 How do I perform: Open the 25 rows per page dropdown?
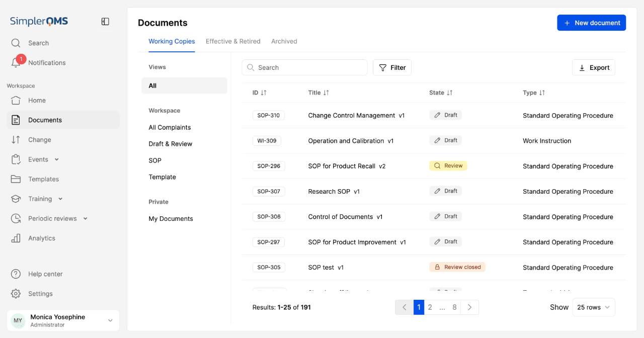click(x=594, y=307)
